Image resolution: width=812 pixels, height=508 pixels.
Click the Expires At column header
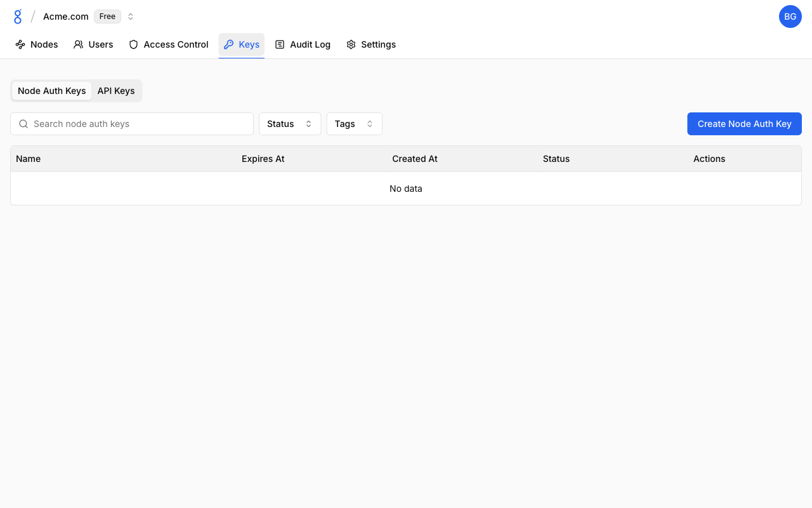263,159
